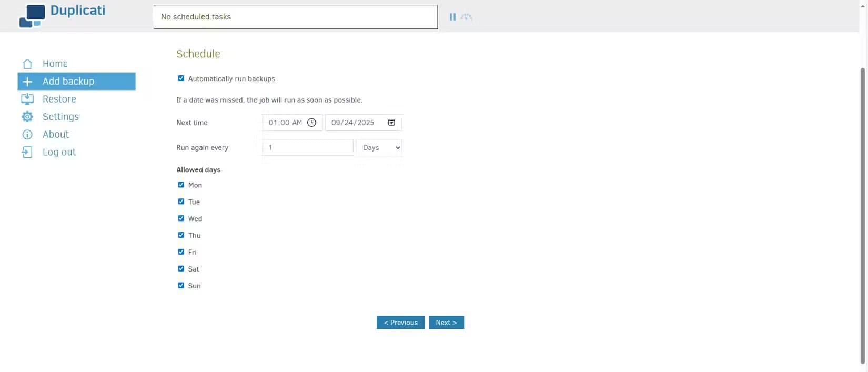Open the date picker calendar icon
Screen dimensions: 868x372
(391, 123)
